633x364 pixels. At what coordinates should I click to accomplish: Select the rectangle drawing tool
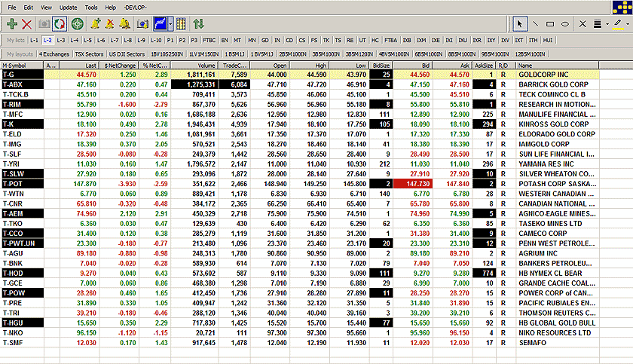pos(550,24)
